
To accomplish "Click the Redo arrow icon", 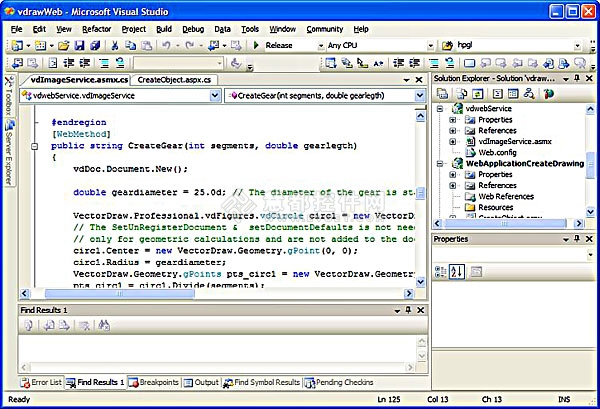I will click(x=189, y=46).
